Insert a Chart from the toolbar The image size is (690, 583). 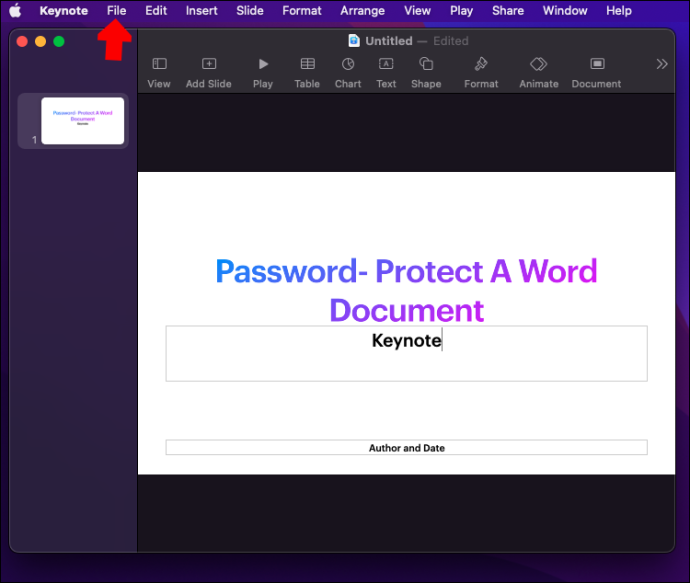pos(348,73)
